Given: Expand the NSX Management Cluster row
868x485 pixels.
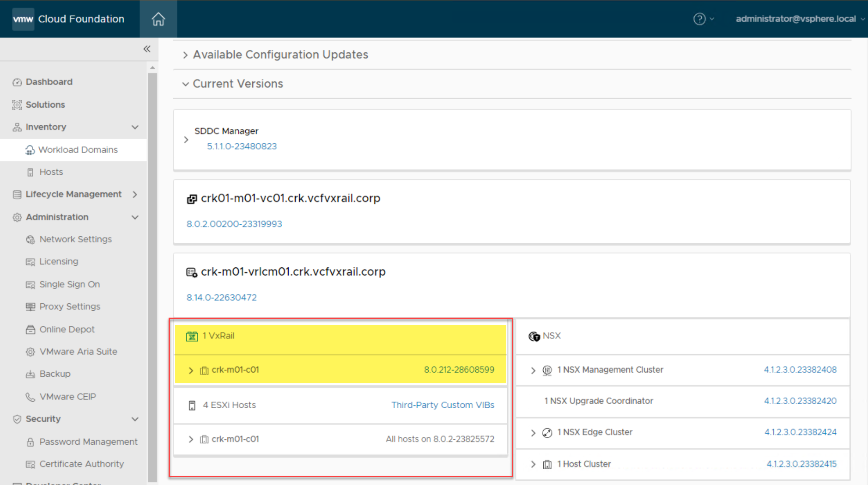Looking at the screenshot, I should coord(533,370).
